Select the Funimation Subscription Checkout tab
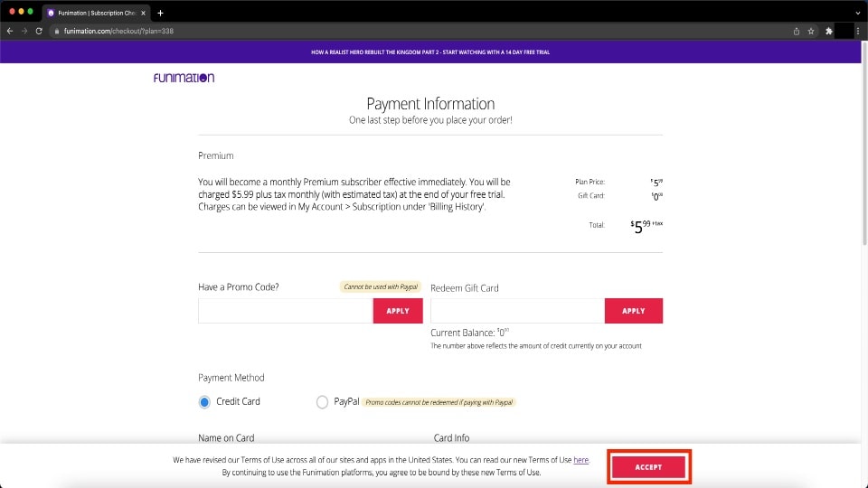 [96, 13]
